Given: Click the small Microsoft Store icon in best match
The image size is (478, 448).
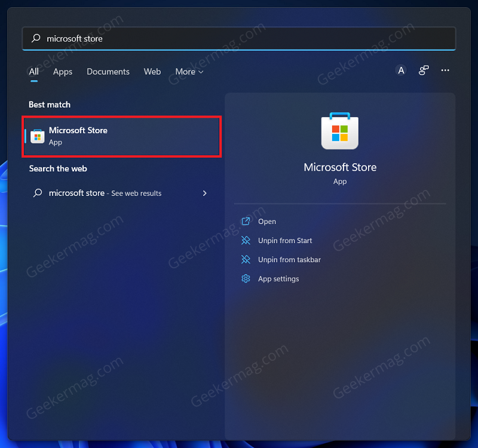Looking at the screenshot, I should pyautogui.click(x=38, y=136).
